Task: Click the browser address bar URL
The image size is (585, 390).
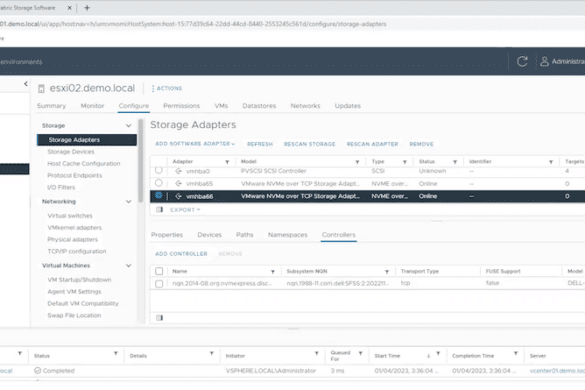Action: tap(193, 24)
